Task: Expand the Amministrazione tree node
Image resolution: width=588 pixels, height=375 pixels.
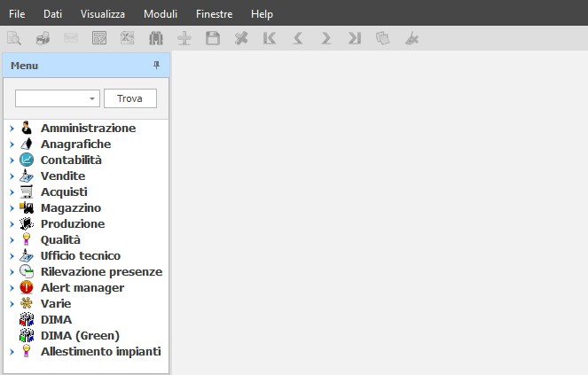Action: (12, 129)
